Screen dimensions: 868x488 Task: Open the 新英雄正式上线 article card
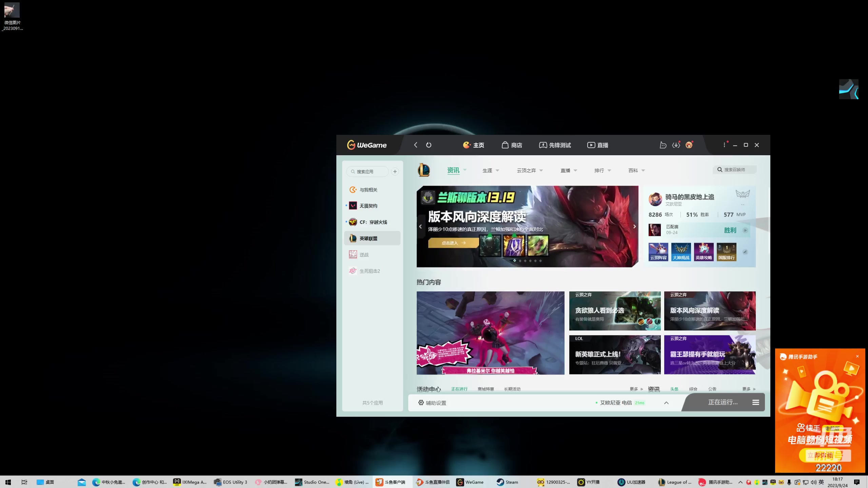pyautogui.click(x=615, y=355)
